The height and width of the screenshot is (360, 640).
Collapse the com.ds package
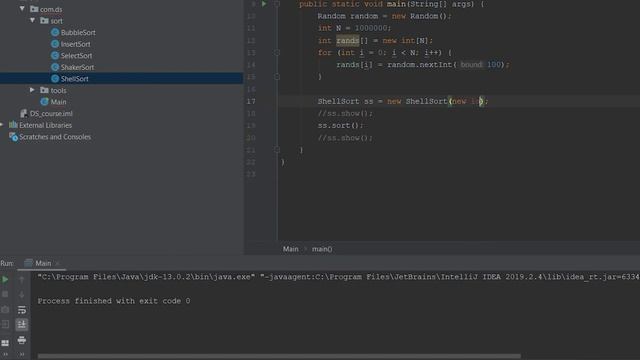[22, 9]
